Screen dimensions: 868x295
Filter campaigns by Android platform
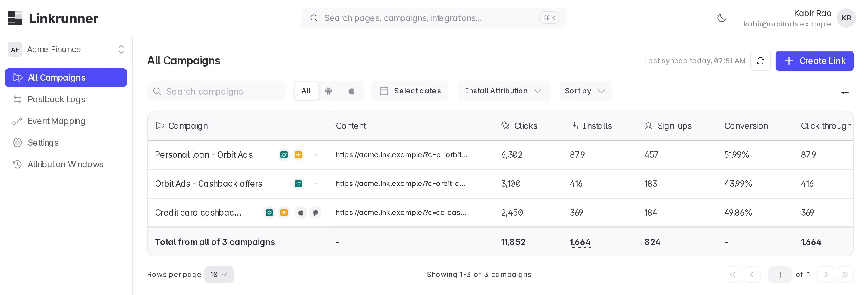coord(329,91)
